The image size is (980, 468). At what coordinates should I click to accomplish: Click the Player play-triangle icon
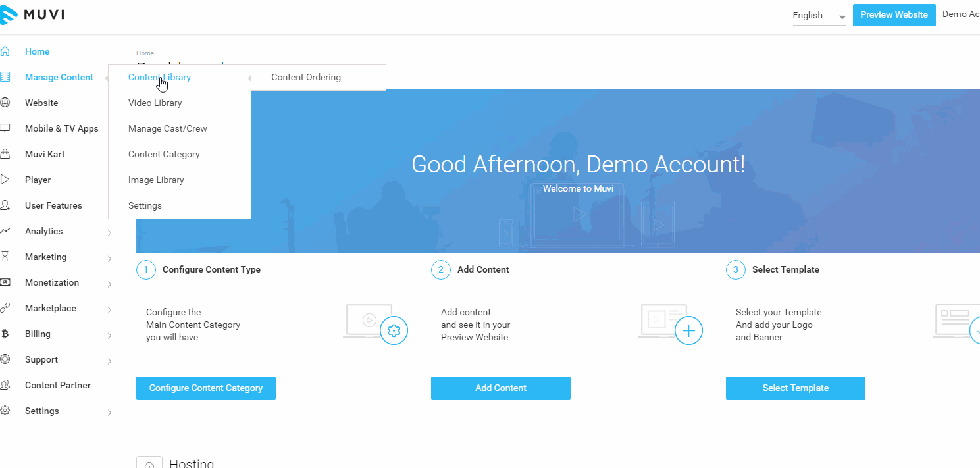(x=5, y=180)
